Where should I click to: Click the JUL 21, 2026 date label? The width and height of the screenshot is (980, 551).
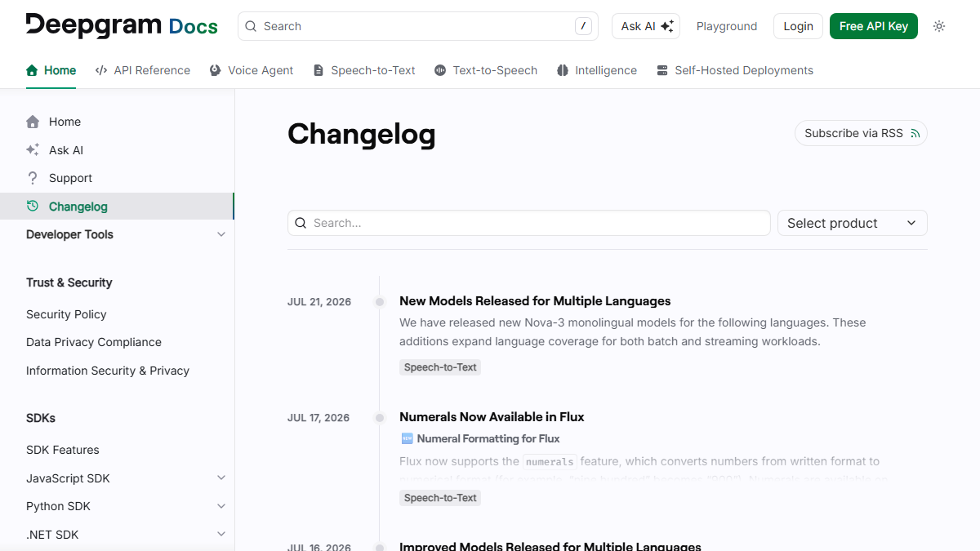(x=319, y=302)
